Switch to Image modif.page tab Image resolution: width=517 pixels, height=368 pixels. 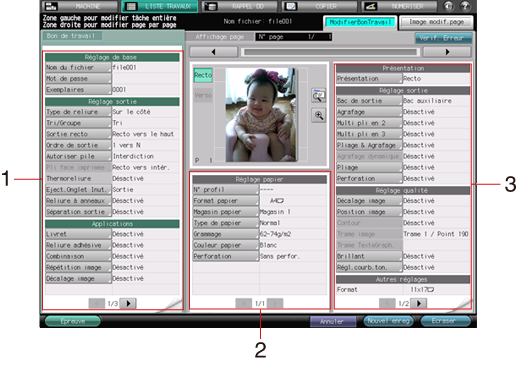(x=436, y=22)
